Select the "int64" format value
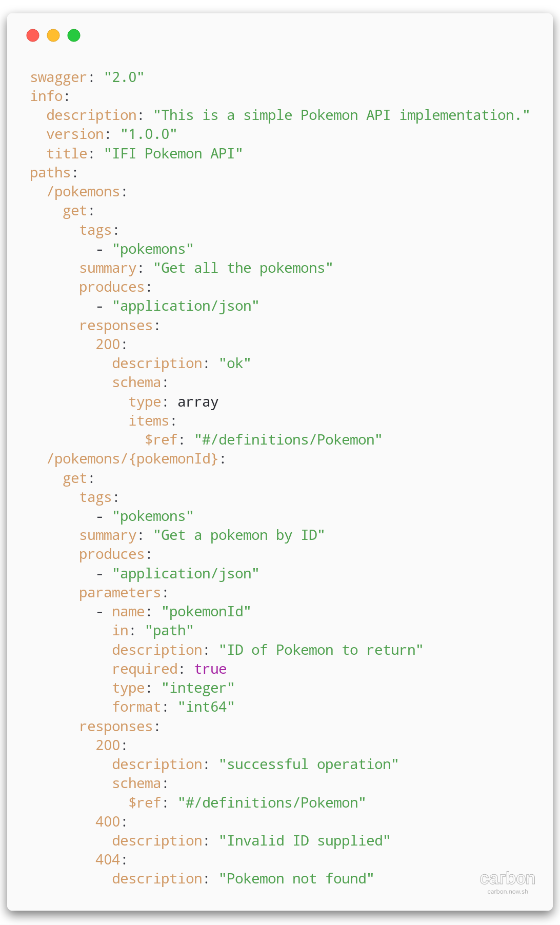This screenshot has width=560, height=925. click(x=206, y=707)
